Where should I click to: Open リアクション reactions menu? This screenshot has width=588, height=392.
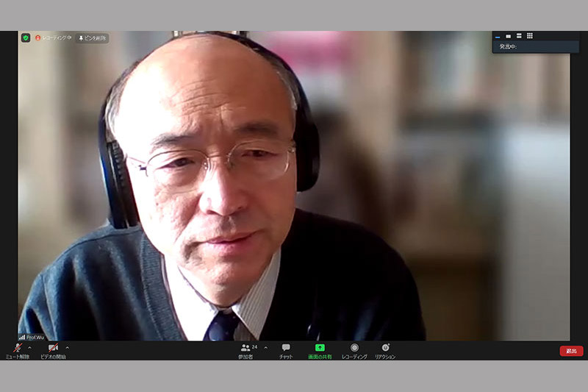(385, 351)
